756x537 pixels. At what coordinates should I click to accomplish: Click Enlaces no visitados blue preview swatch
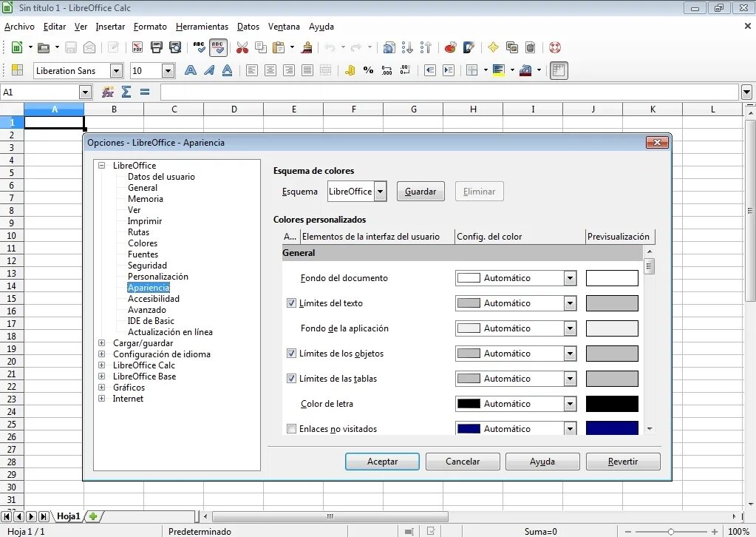tap(612, 428)
